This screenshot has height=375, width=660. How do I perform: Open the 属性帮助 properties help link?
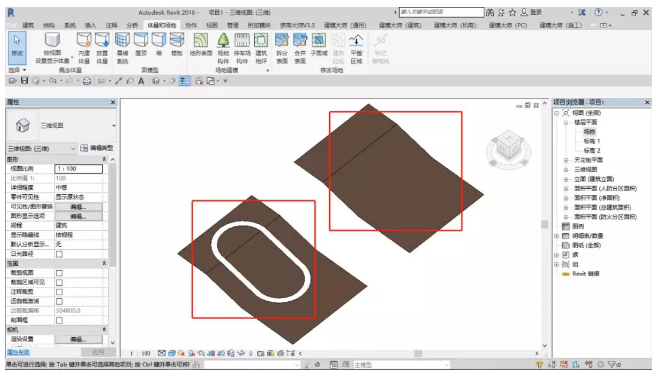click(x=18, y=352)
